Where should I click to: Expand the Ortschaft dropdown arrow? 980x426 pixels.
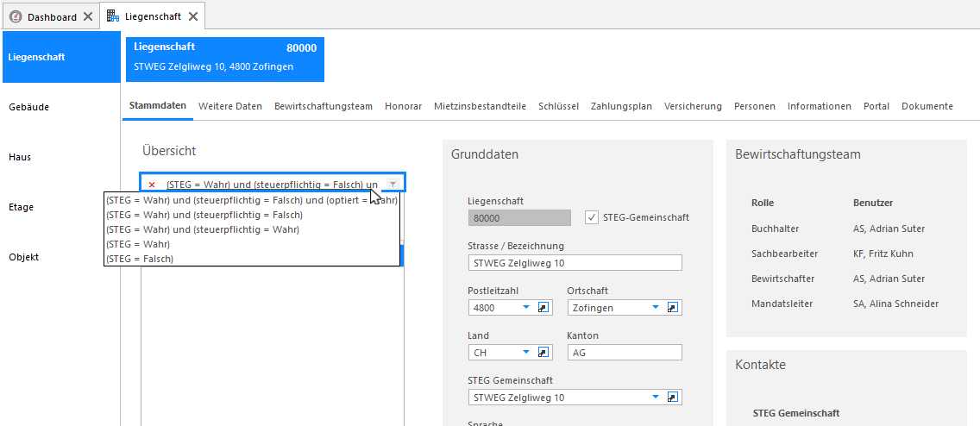click(x=656, y=307)
